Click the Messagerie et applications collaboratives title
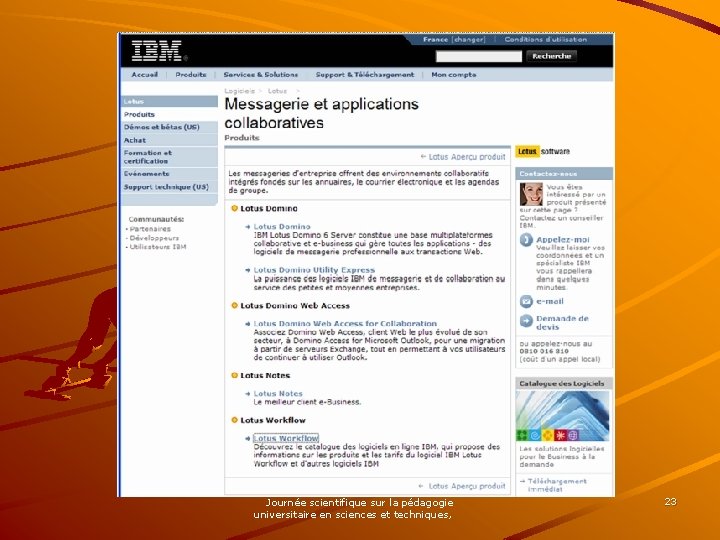Viewport: 720px width, 540px height. [x=321, y=113]
